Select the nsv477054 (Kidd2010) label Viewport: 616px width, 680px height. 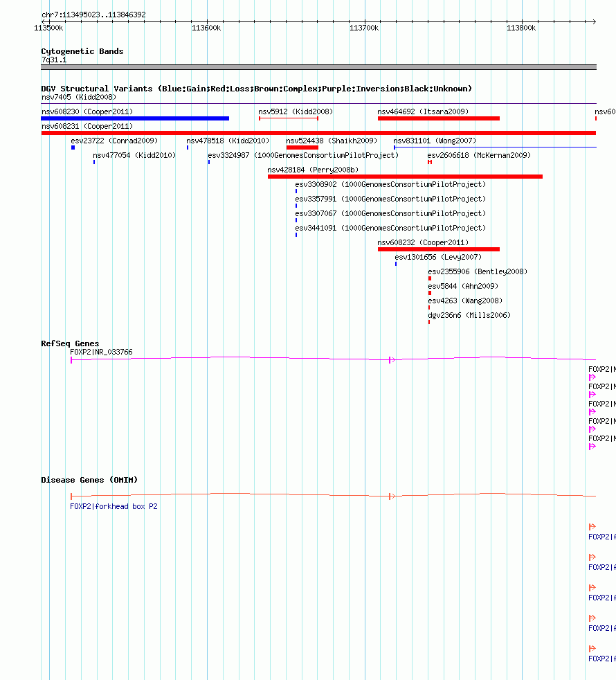pos(134,155)
